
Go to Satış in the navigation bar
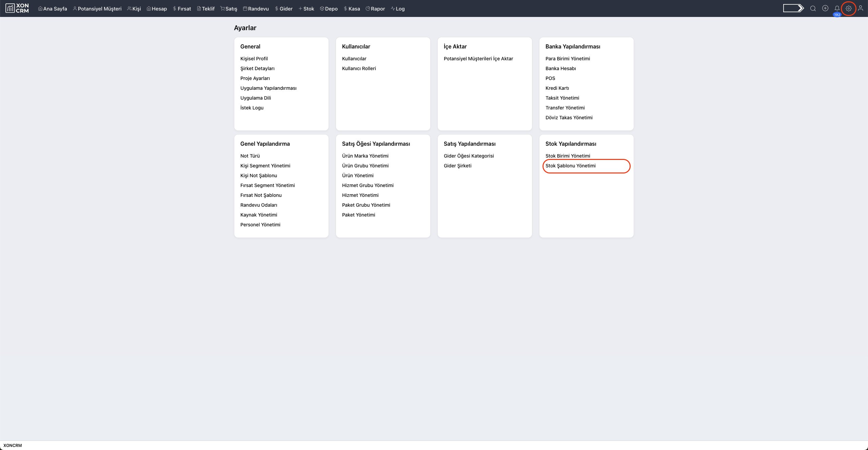[x=229, y=9]
